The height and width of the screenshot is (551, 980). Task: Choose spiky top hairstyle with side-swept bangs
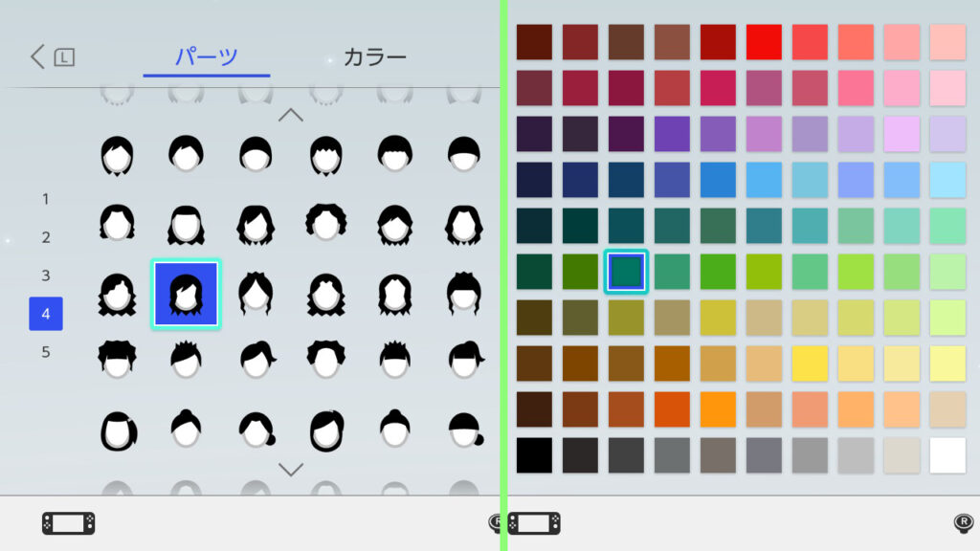pos(187,360)
